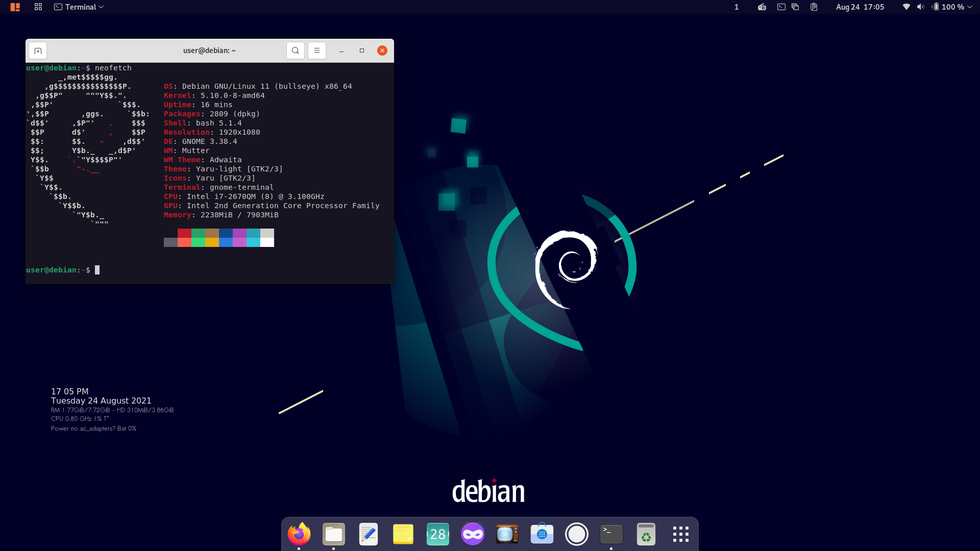Switch to Terminal from the dock
Image resolution: width=980 pixels, height=551 pixels.
[x=611, y=534]
